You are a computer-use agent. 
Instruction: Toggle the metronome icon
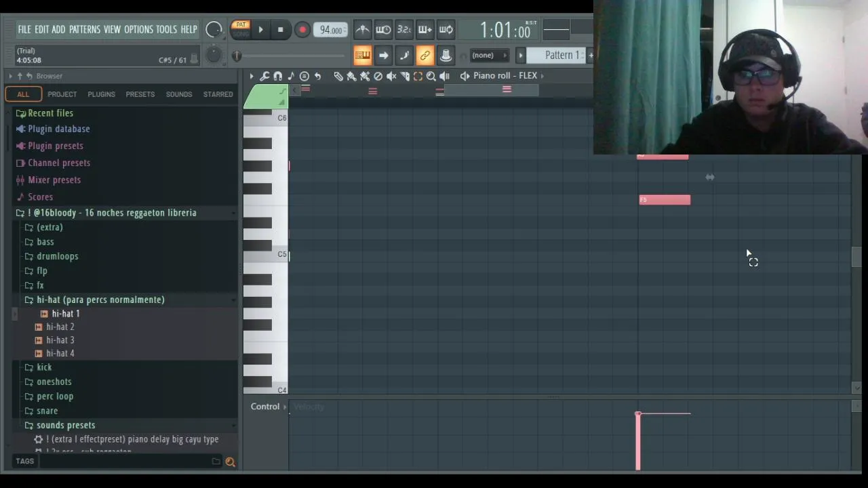pos(363,29)
